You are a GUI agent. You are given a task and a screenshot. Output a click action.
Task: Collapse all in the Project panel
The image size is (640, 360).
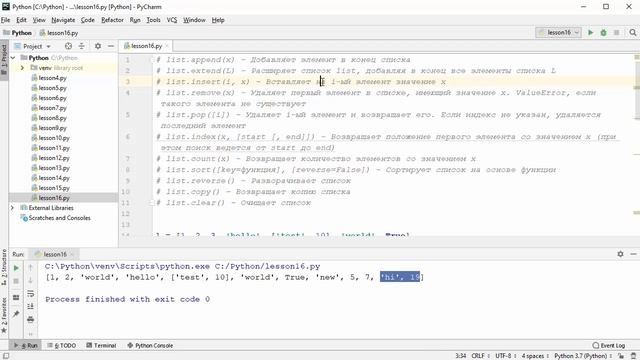[x=82, y=46]
